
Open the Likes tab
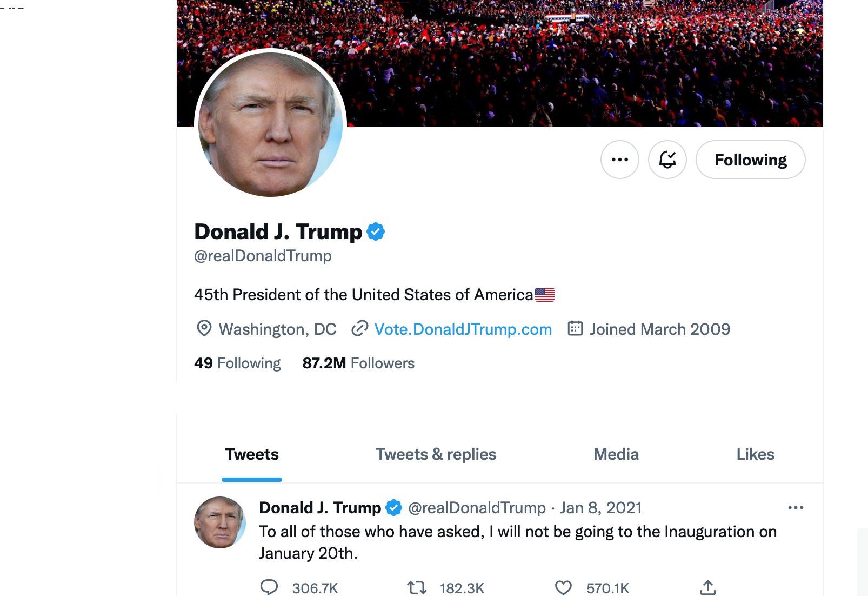[x=755, y=454]
